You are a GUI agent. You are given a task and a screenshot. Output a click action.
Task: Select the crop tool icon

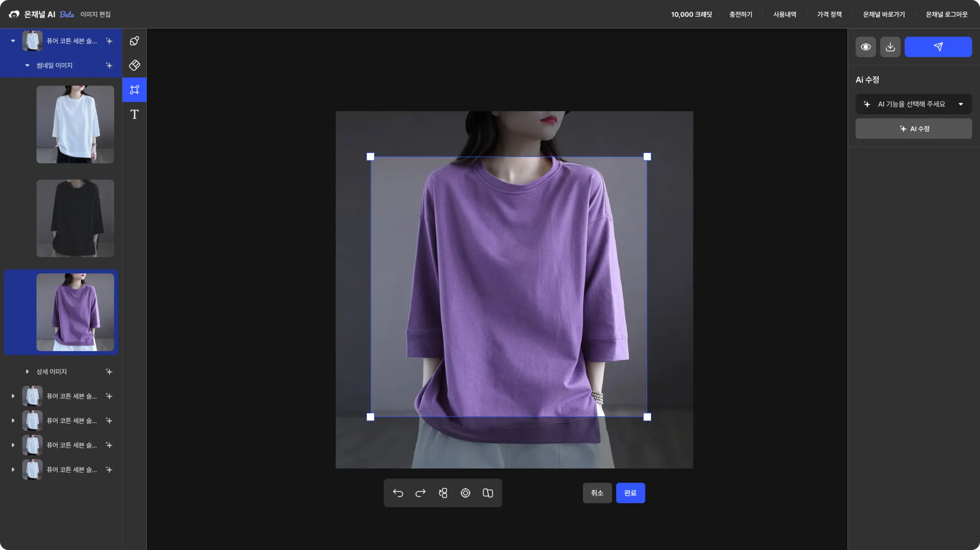coord(134,90)
